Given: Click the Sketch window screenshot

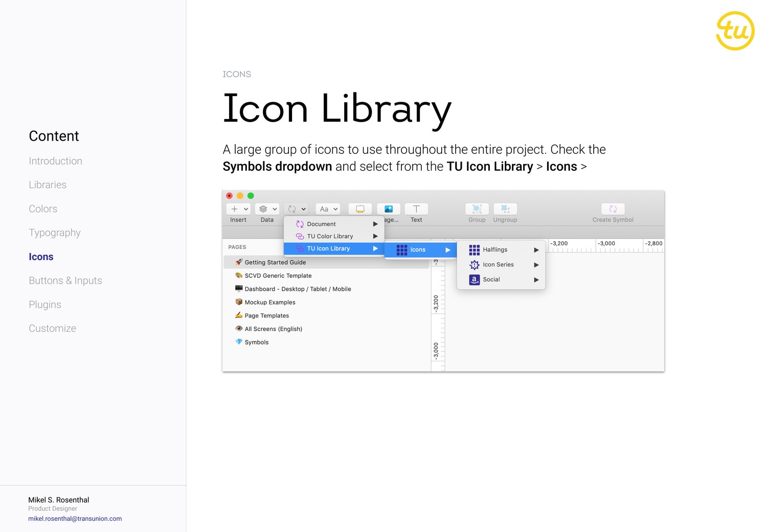Looking at the screenshot, I should (443, 281).
